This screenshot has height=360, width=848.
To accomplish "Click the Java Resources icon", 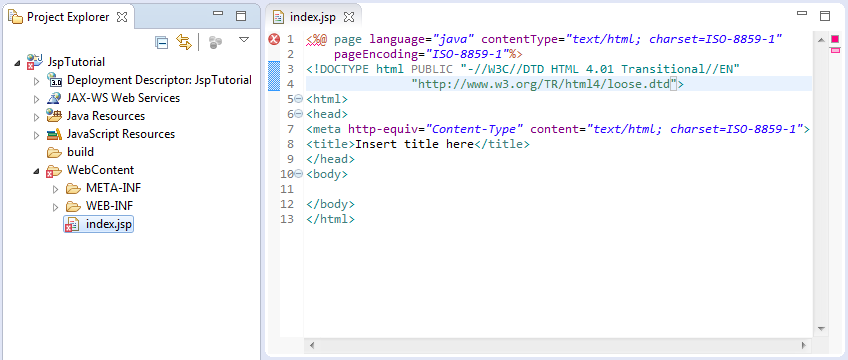I will tap(54, 116).
